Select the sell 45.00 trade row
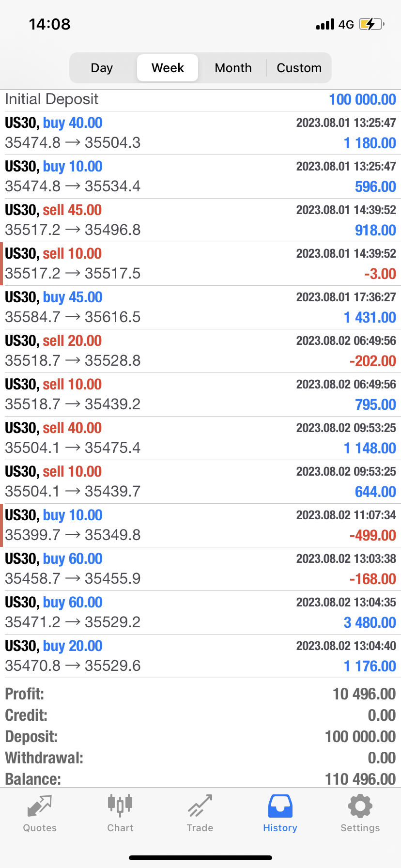The height and width of the screenshot is (868, 401). click(200, 220)
